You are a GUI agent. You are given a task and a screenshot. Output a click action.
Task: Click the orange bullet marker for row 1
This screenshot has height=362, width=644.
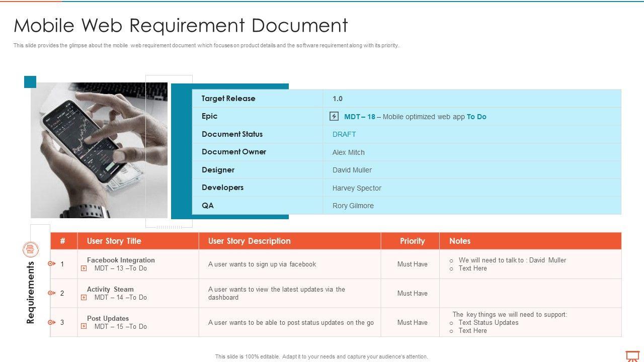tap(51, 264)
